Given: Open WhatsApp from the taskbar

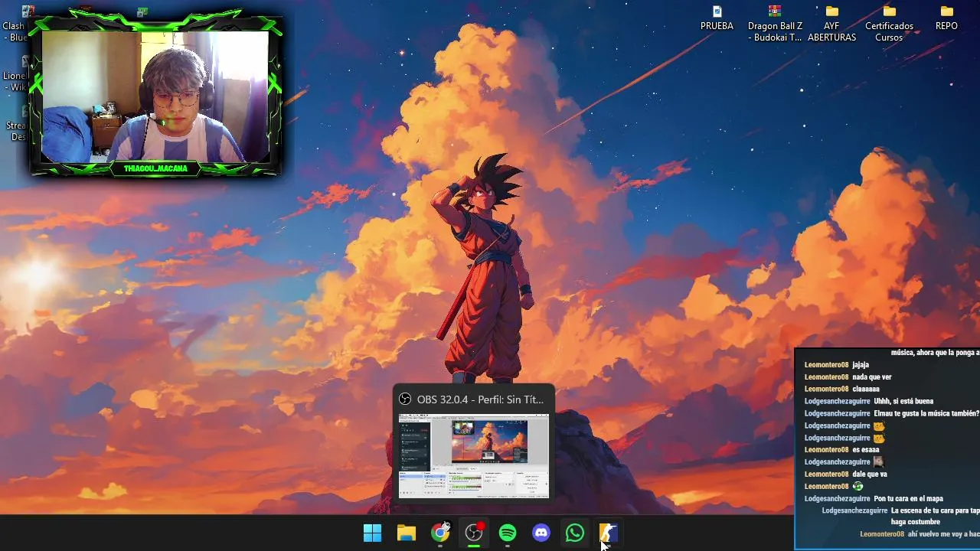Looking at the screenshot, I should [x=575, y=533].
